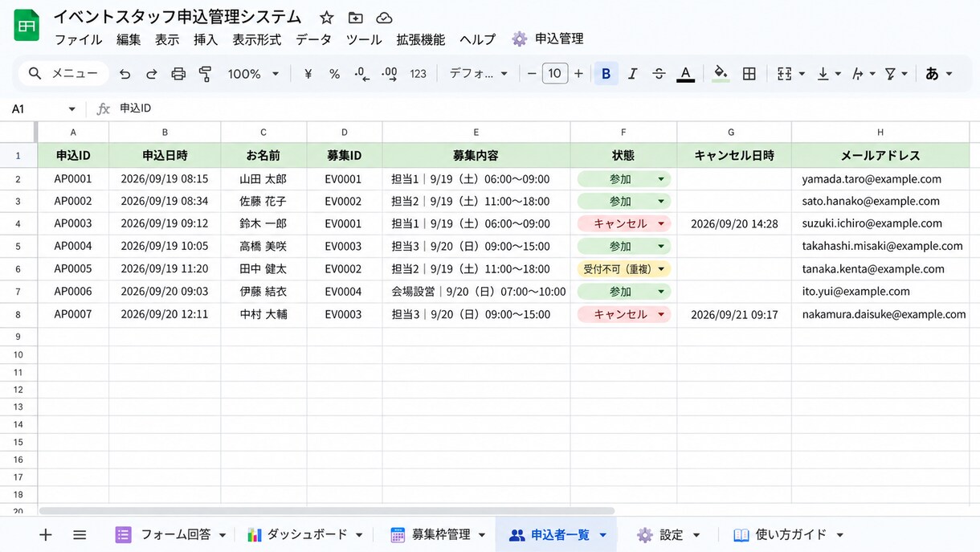Click the name box showing A1
Image resolution: width=980 pixels, height=552 pixels.
point(43,108)
